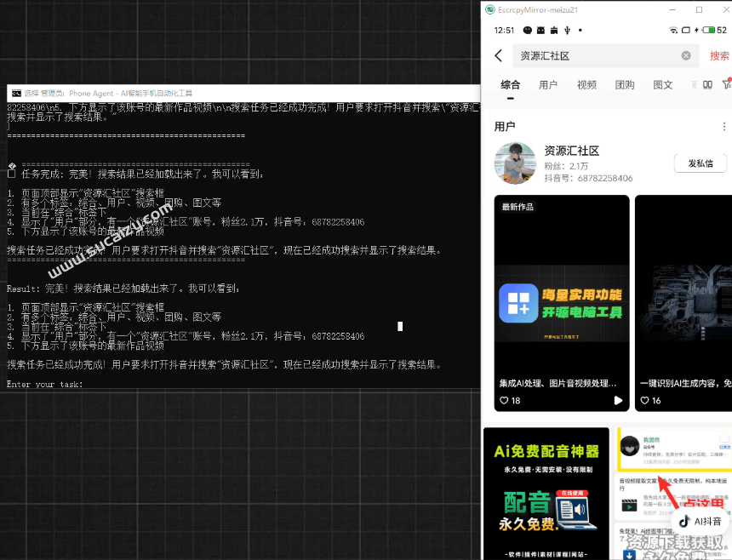Switch to the 视频 tab
The height and width of the screenshot is (560, 732).
pyautogui.click(x=586, y=85)
